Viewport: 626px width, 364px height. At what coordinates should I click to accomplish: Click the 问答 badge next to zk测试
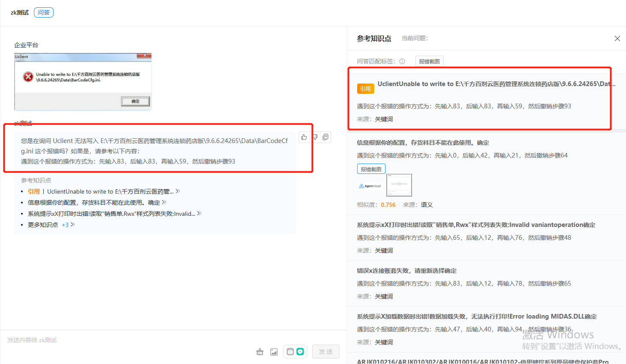[x=44, y=12]
